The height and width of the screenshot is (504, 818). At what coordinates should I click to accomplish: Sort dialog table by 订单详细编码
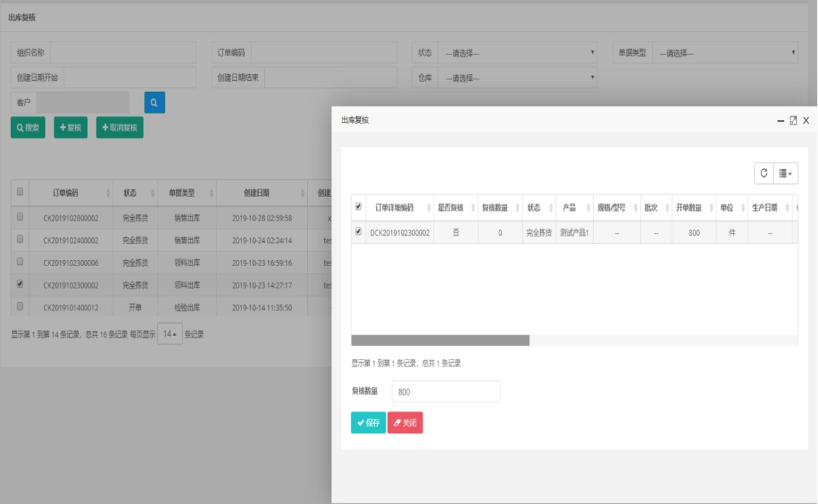point(400,207)
